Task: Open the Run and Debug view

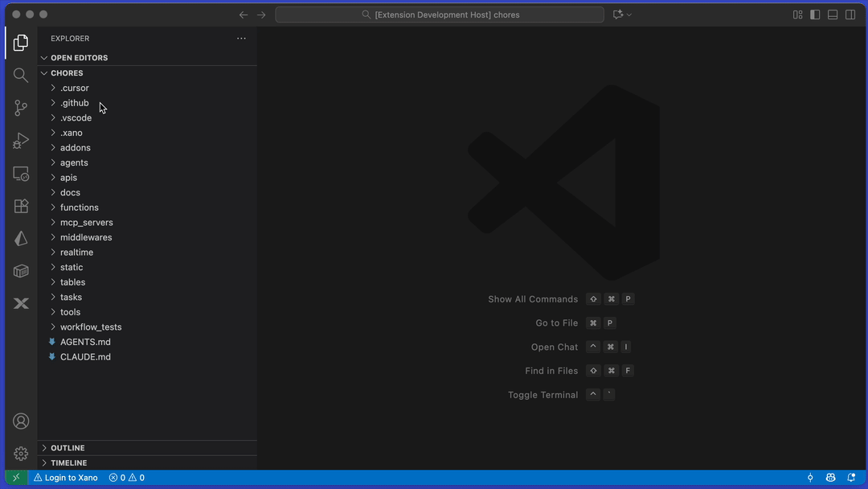Action: tap(20, 141)
